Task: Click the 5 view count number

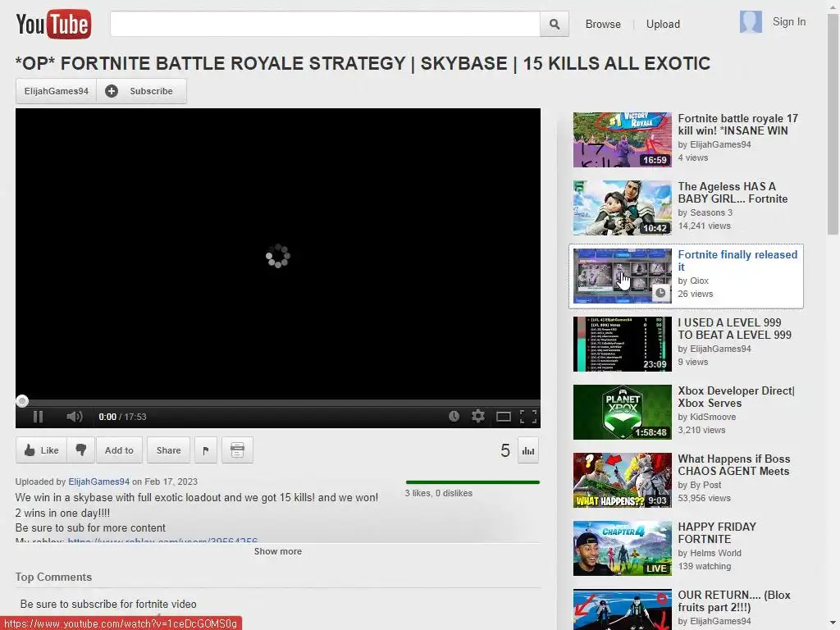Action: [x=504, y=450]
